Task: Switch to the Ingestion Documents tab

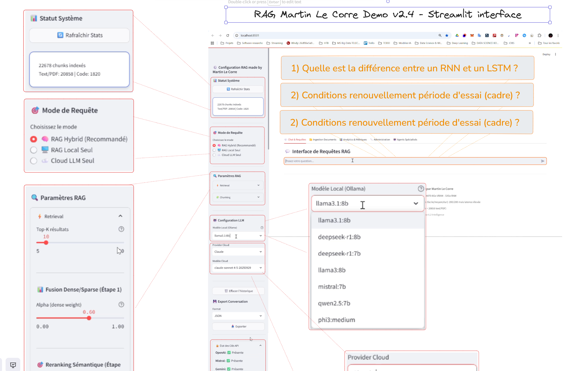Action: [323, 139]
